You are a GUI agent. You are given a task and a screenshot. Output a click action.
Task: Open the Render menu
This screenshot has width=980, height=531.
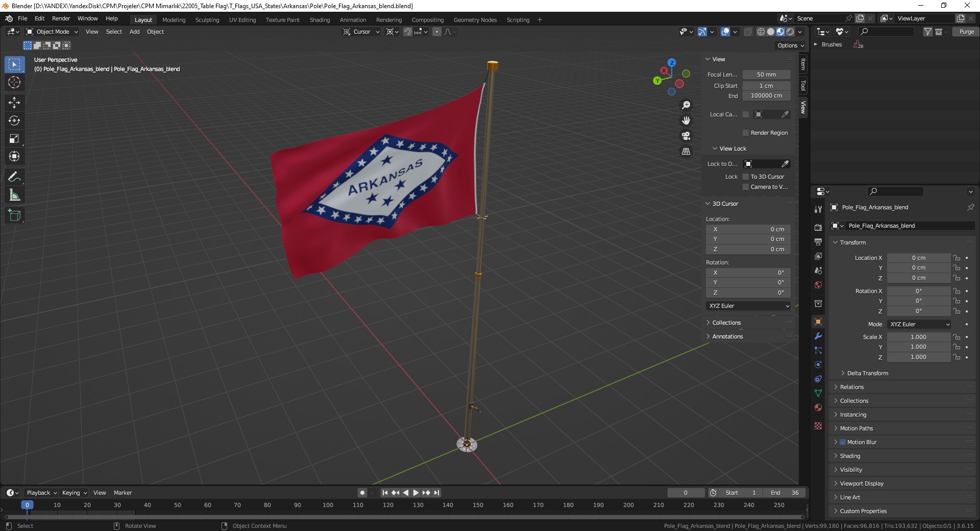point(61,18)
